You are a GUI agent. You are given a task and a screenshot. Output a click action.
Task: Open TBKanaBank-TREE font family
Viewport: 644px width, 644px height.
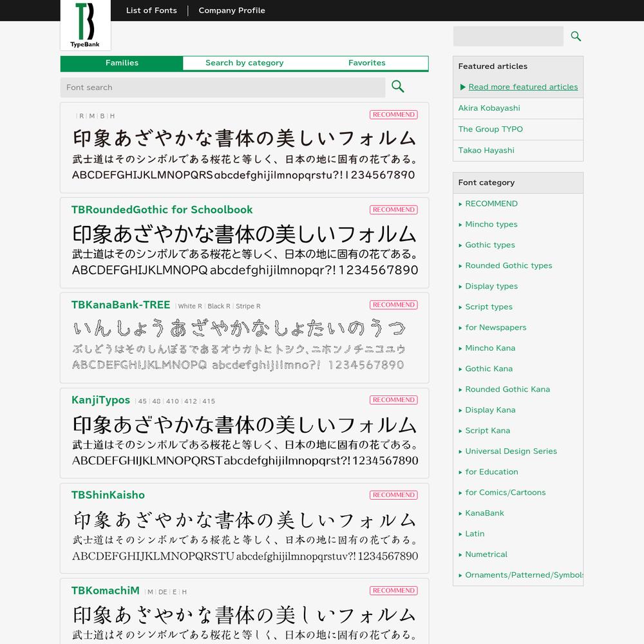(x=121, y=305)
